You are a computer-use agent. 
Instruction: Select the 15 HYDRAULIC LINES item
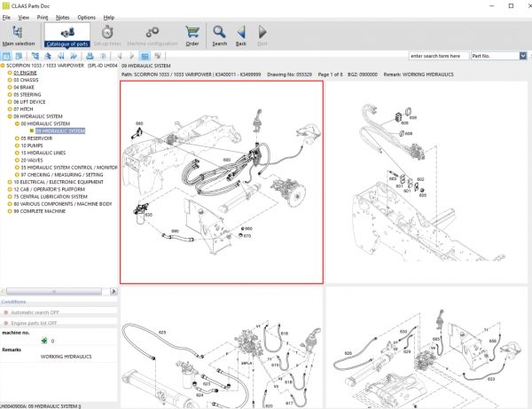coord(43,153)
